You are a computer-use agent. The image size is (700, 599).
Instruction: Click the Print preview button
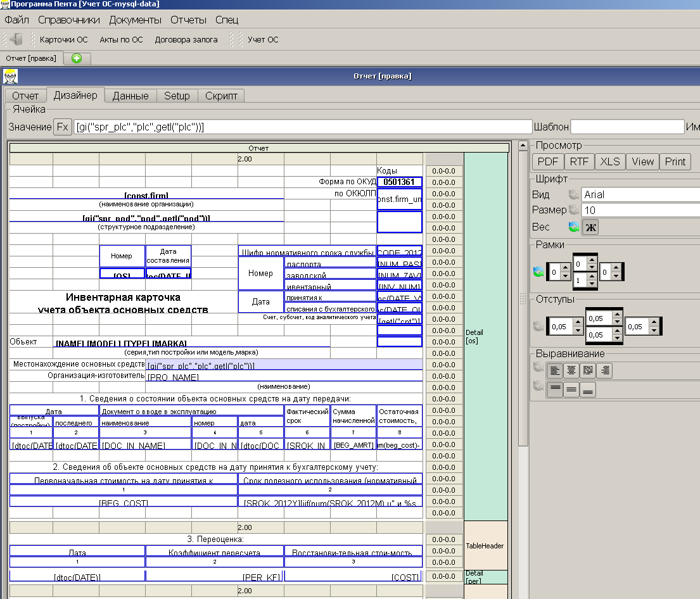[x=675, y=161]
